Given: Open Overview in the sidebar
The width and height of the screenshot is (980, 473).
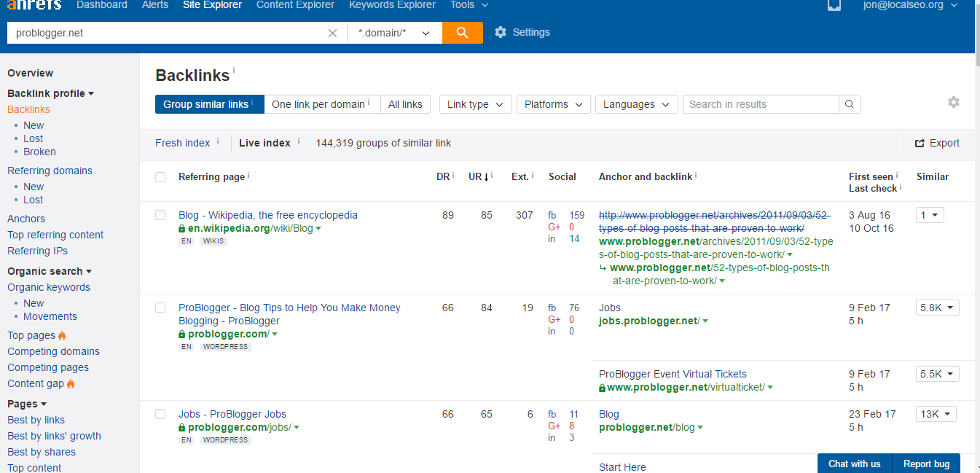Looking at the screenshot, I should point(31,73).
